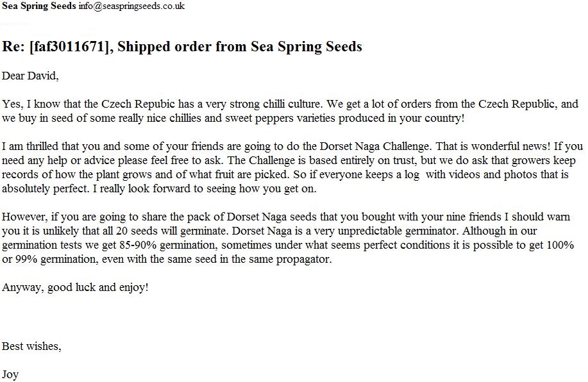Screen dimensions: 588x382
Task: Click the word 'Yes' starting first paragraph
Action: pos(11,104)
